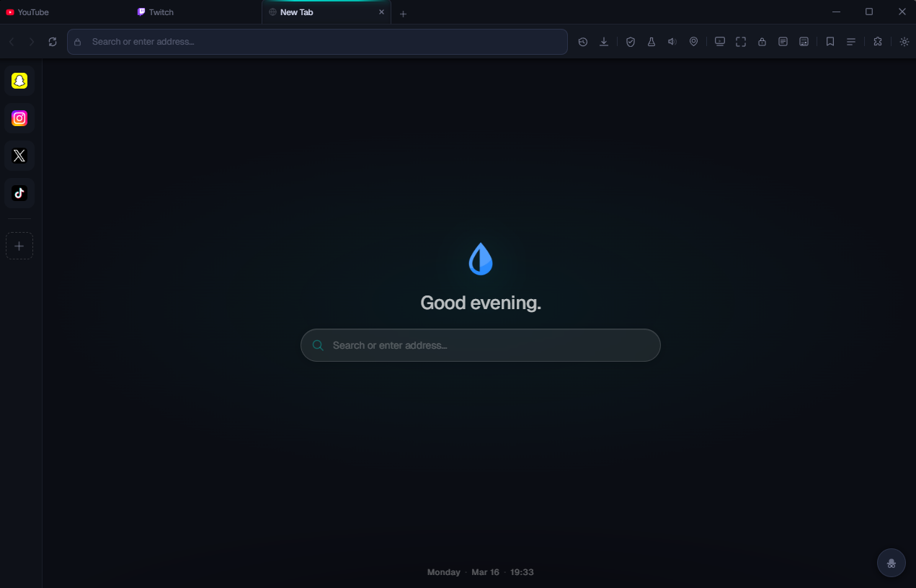Reload the current page

coord(53,41)
